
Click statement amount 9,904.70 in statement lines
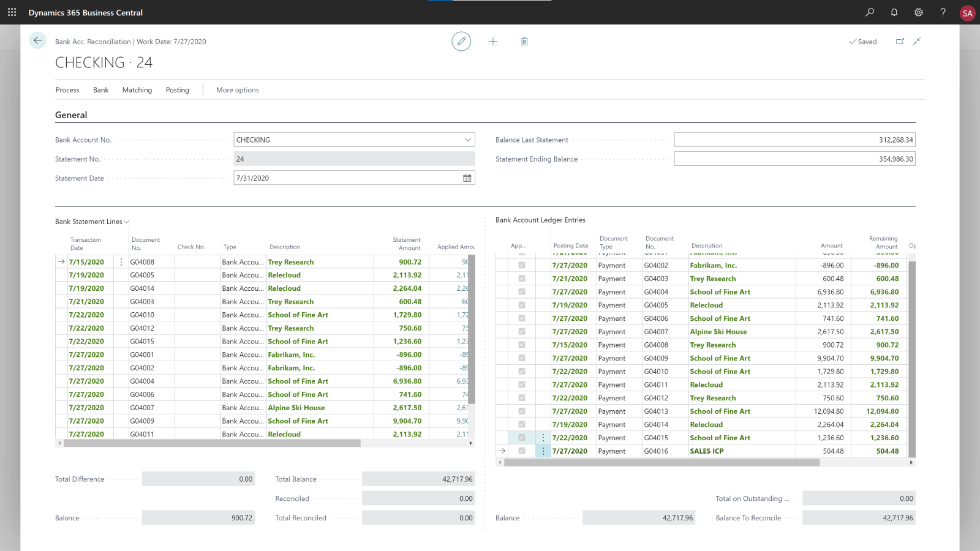[x=407, y=421]
